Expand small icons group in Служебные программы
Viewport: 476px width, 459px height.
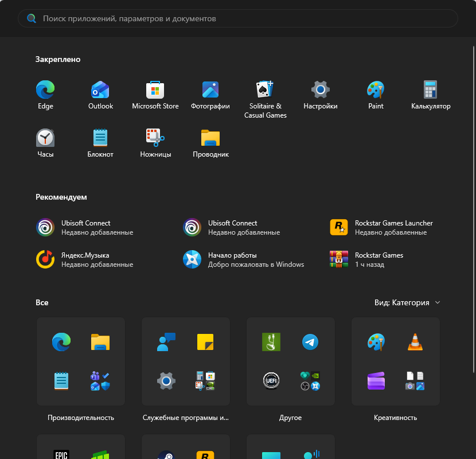(x=205, y=381)
